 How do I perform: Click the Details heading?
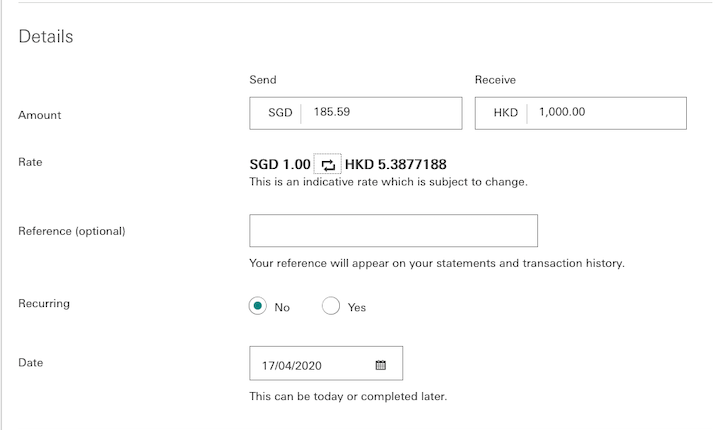click(46, 37)
